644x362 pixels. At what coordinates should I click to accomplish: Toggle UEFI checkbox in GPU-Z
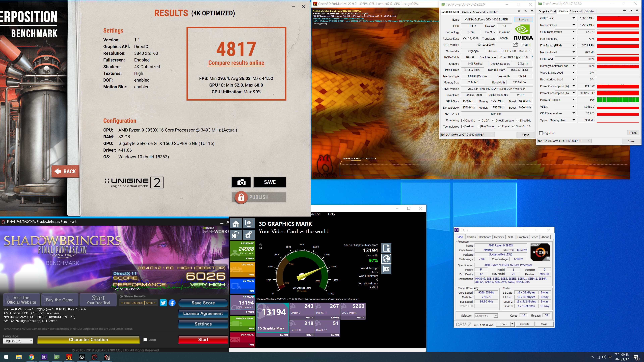[x=523, y=45]
